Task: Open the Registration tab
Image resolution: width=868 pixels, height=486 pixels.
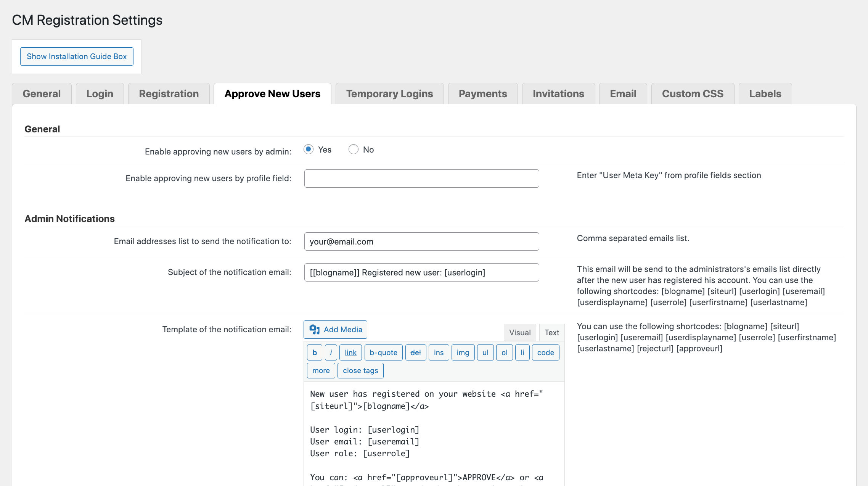Action: [x=169, y=94]
